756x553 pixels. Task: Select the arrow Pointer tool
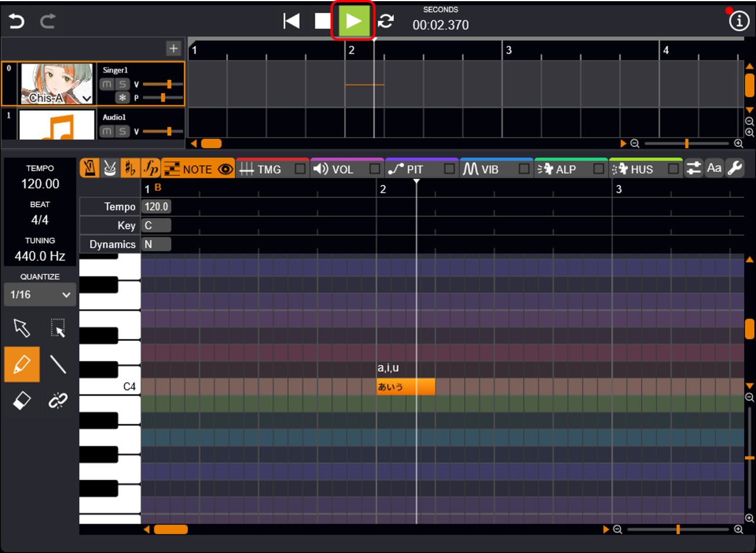tap(21, 328)
